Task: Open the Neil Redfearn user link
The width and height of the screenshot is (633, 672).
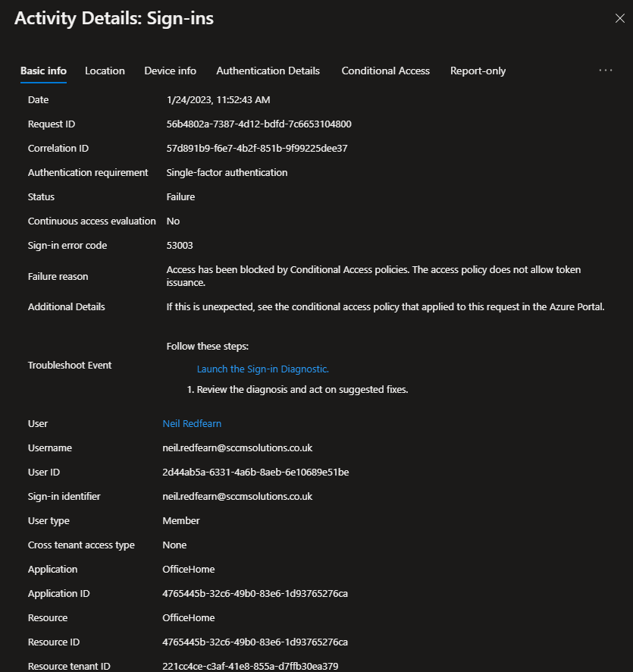Action: tap(192, 423)
